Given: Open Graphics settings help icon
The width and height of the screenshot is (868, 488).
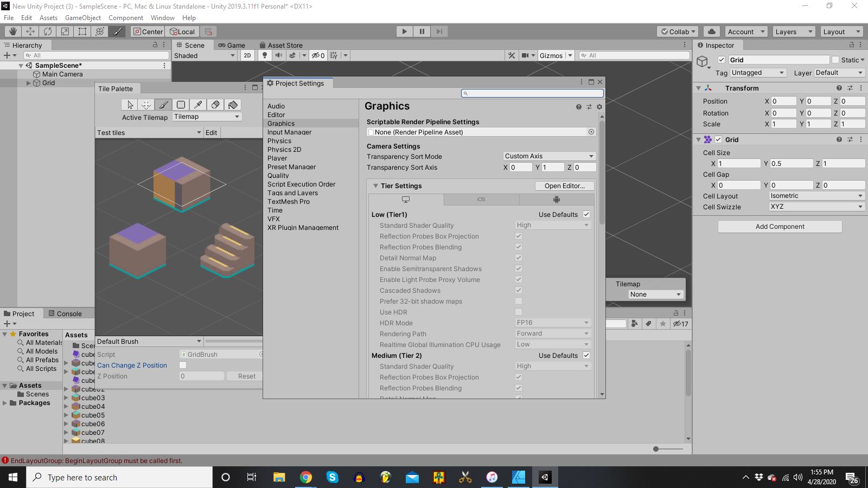Looking at the screenshot, I should tap(579, 107).
